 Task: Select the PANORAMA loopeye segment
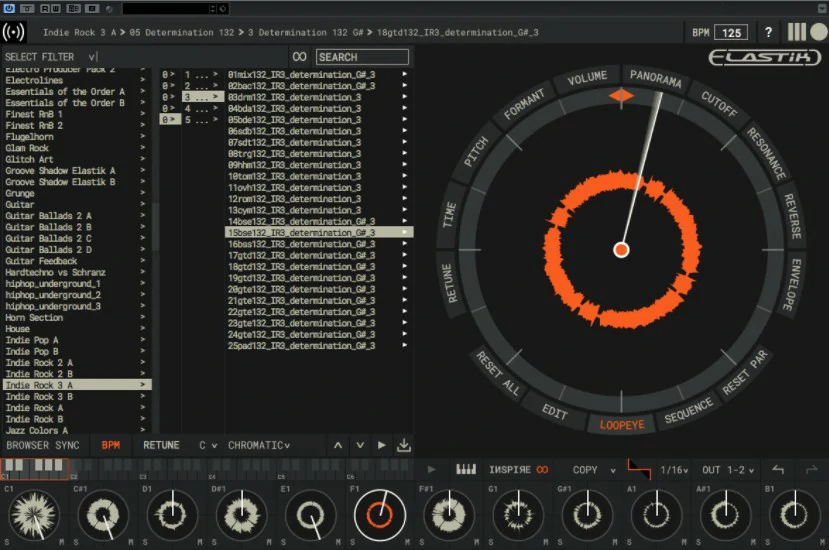tap(656, 79)
